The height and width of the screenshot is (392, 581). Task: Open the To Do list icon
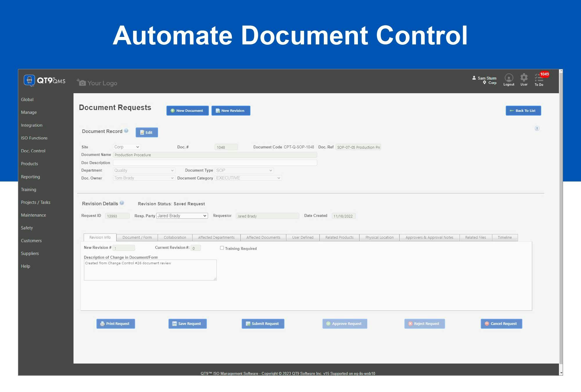pyautogui.click(x=539, y=79)
